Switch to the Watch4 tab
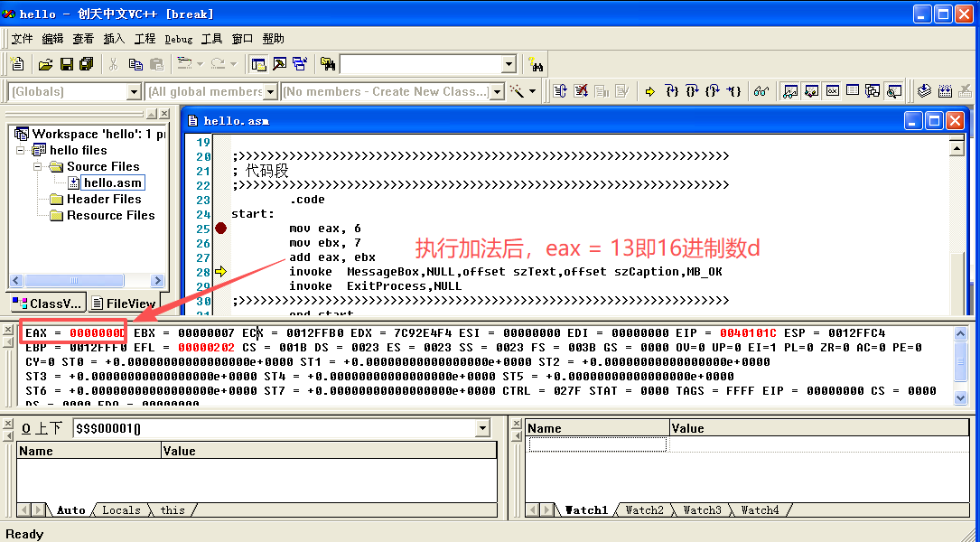Image resolution: width=980 pixels, height=542 pixels. click(x=760, y=510)
